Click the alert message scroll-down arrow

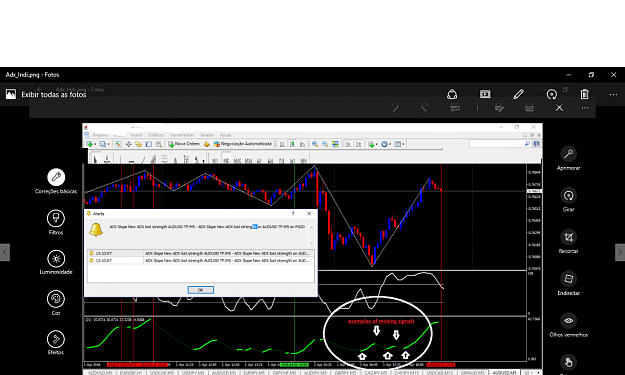311,243
